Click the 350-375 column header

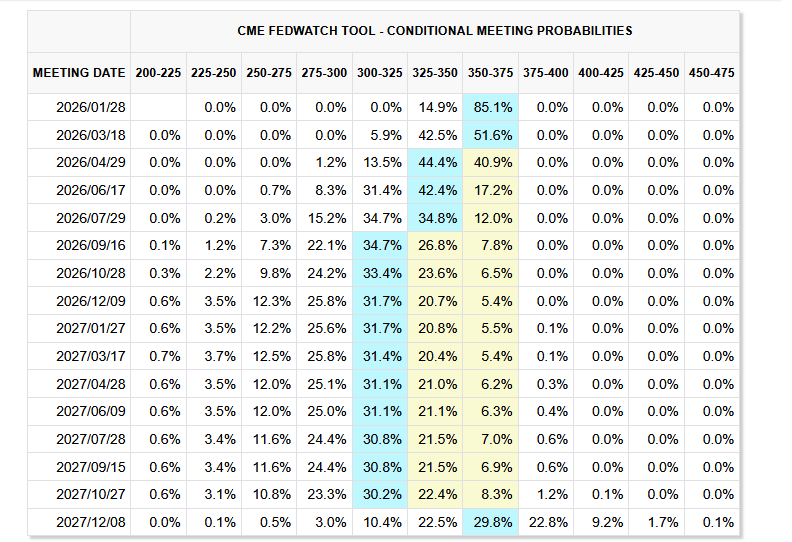[x=490, y=73]
